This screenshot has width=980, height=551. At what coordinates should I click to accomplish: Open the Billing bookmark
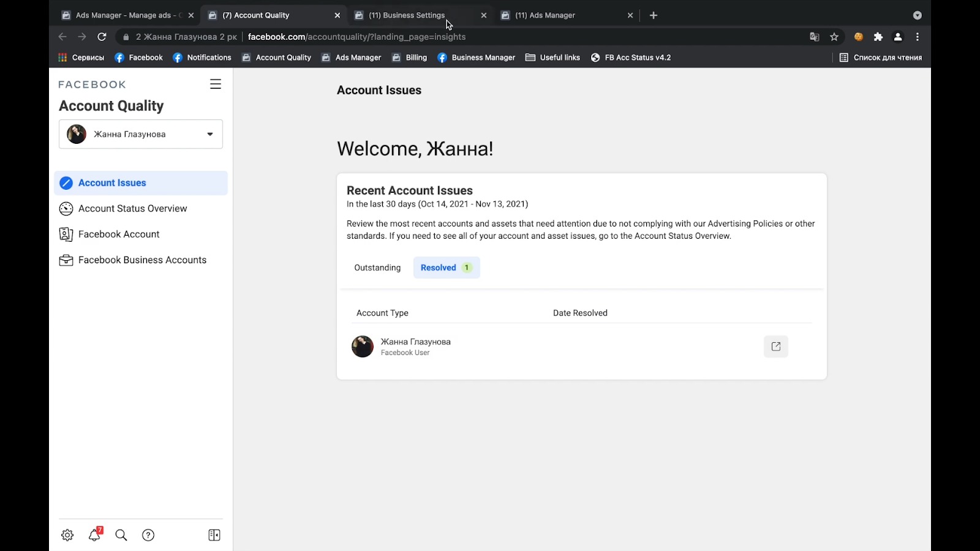[x=409, y=58]
